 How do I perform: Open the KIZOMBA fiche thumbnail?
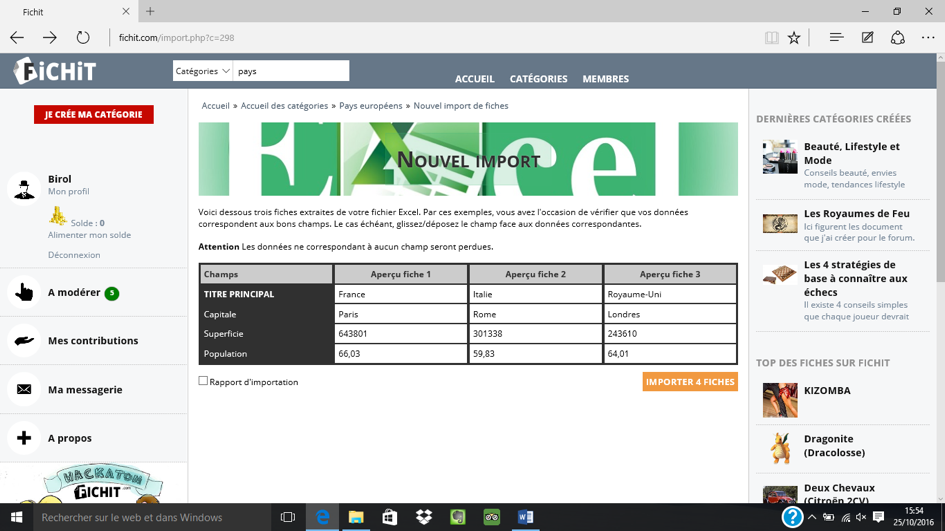780,400
